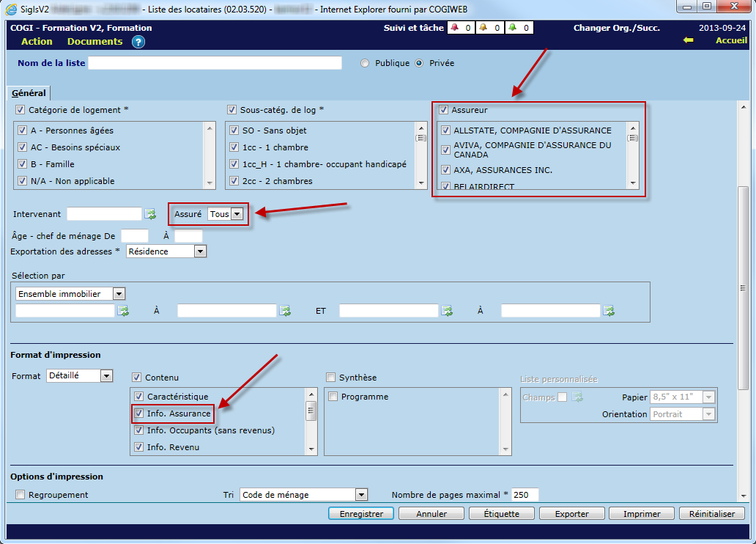The height and width of the screenshot is (544, 756).
Task: Open the Intervenant lookup icon
Action: click(150, 214)
